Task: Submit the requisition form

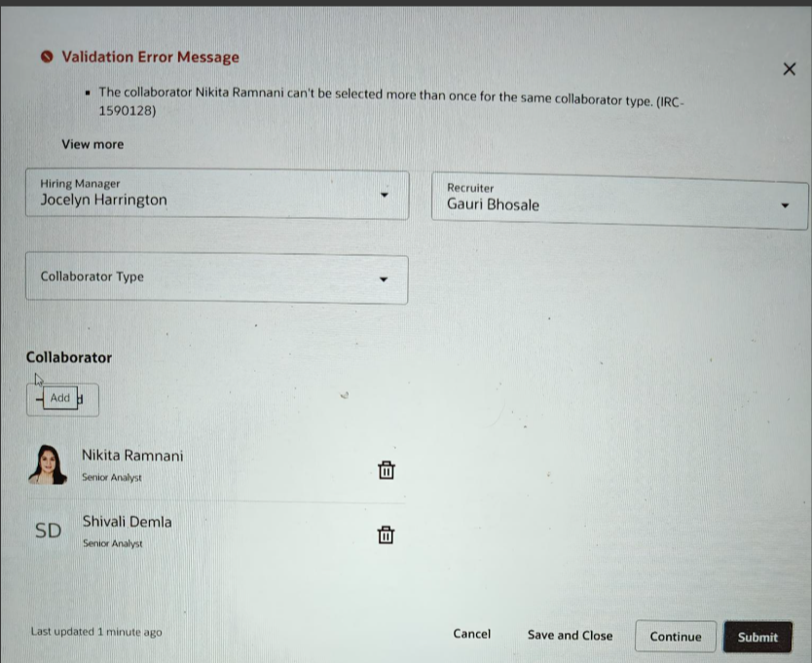Action: [757, 637]
